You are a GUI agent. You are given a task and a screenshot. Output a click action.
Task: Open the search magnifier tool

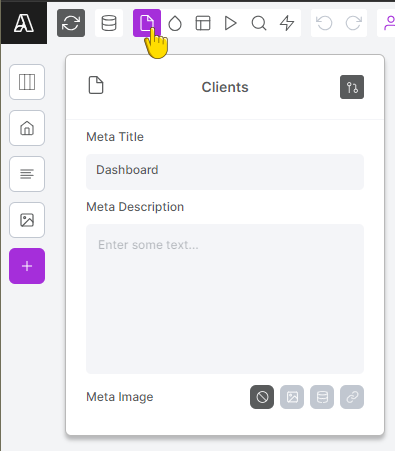(259, 23)
